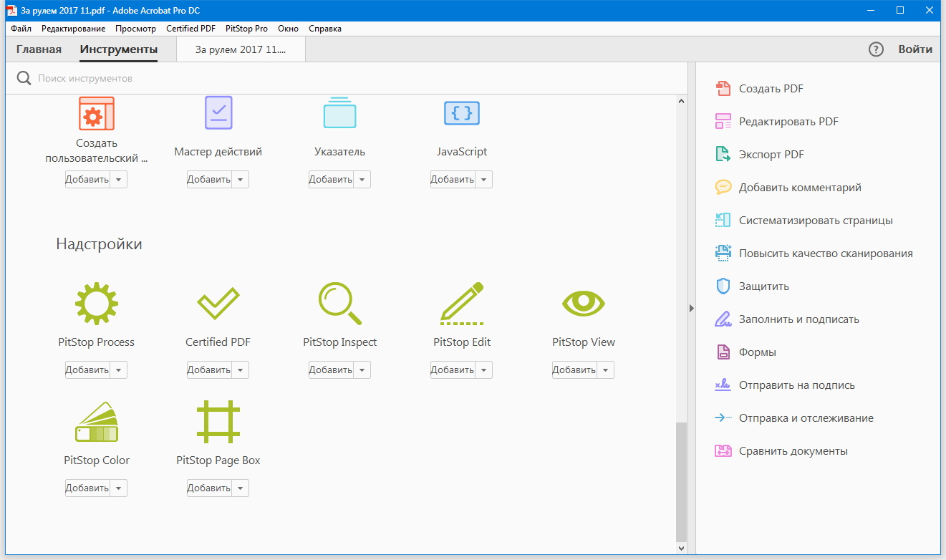This screenshot has height=560, width=946.
Task: Open the Окно menu
Action: pyautogui.click(x=289, y=29)
